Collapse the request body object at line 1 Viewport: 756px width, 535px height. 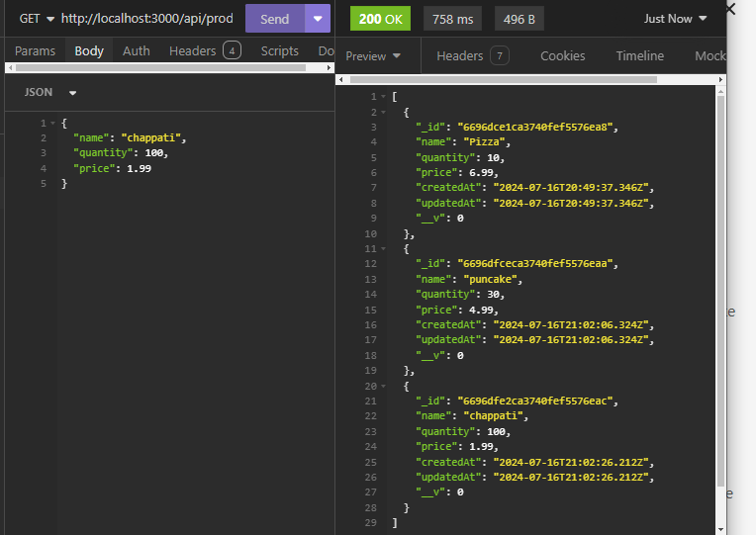[53, 123]
